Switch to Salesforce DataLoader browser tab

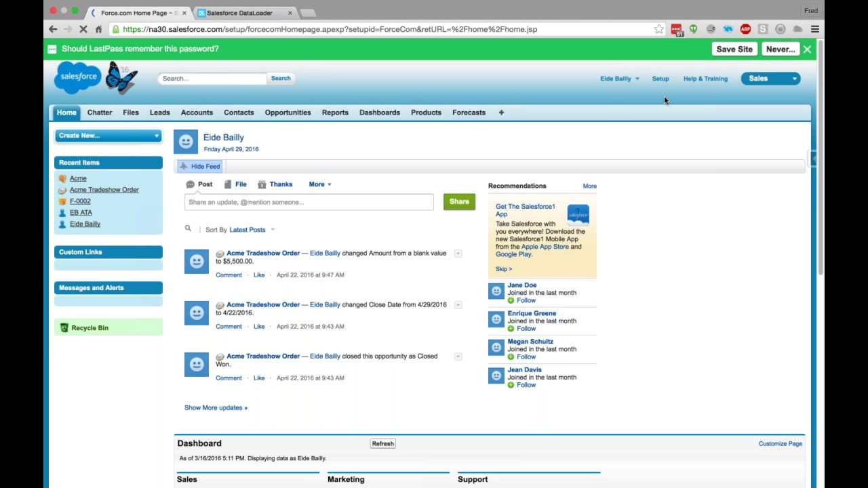pos(244,13)
